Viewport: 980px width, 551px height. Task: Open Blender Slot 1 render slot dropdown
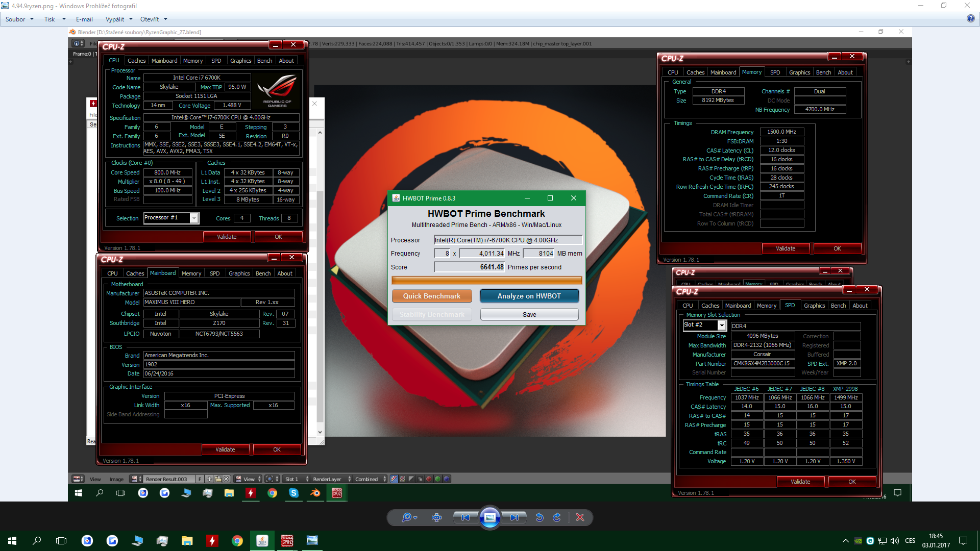pos(297,479)
